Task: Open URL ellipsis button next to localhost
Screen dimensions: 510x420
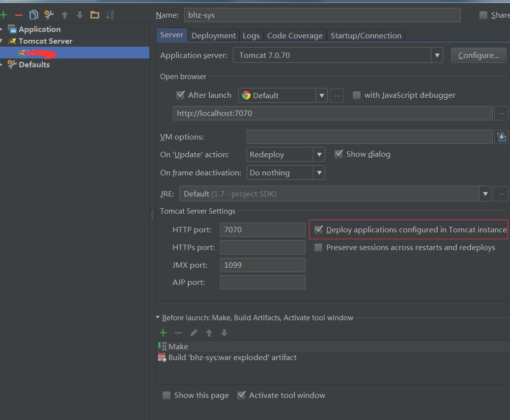Action: (502, 113)
